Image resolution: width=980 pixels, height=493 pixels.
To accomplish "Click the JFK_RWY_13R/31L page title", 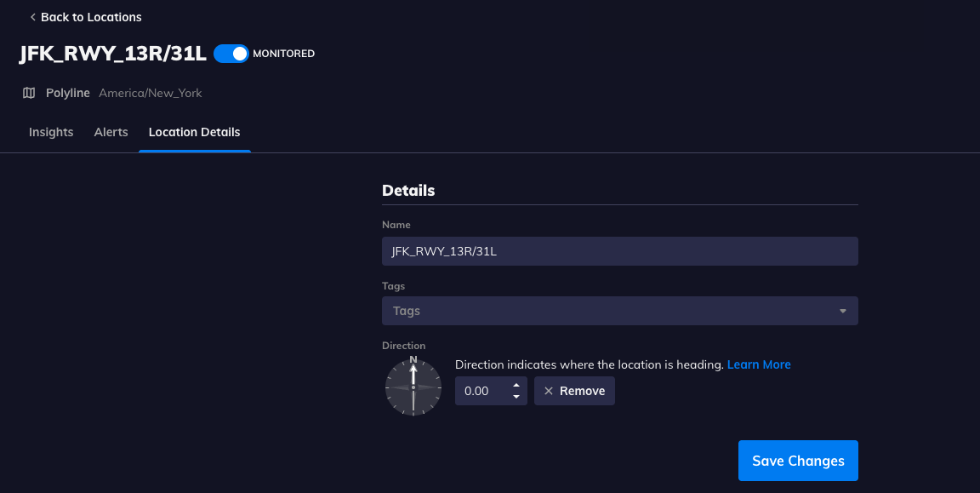I will (x=113, y=54).
